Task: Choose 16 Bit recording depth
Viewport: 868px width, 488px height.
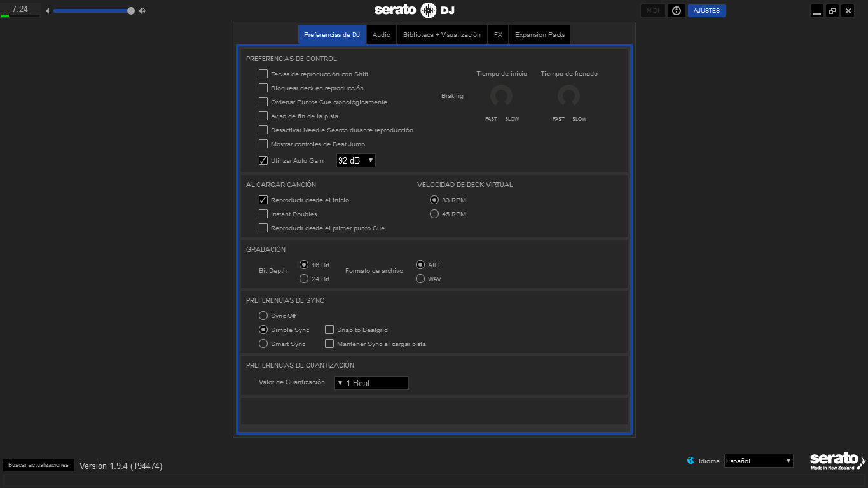Action: tap(304, 265)
